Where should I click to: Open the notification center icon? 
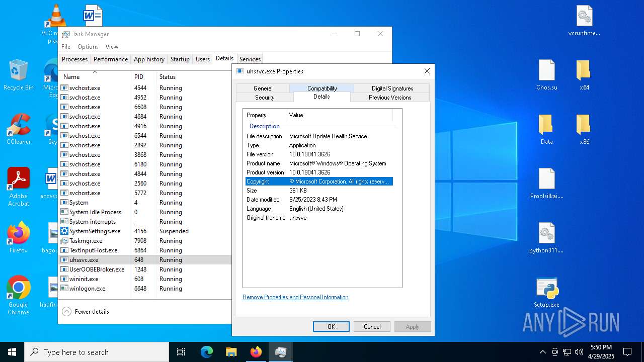[628, 352]
